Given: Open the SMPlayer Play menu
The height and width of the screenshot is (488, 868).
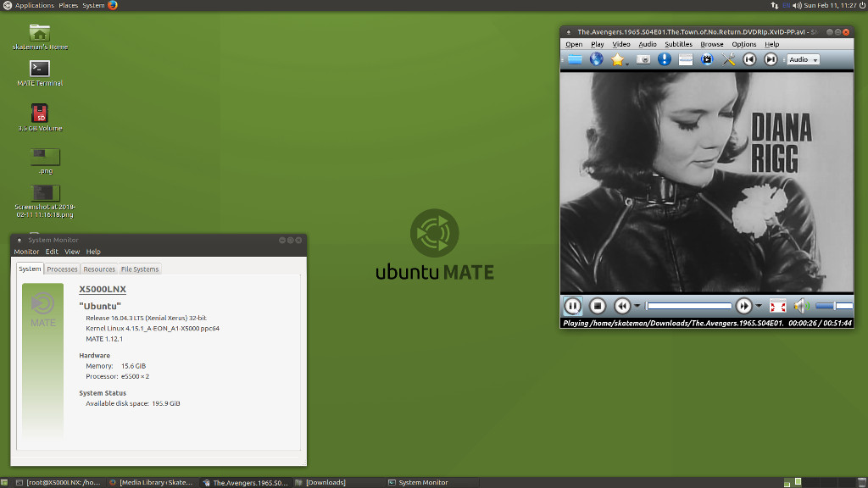Looking at the screenshot, I should (598, 44).
